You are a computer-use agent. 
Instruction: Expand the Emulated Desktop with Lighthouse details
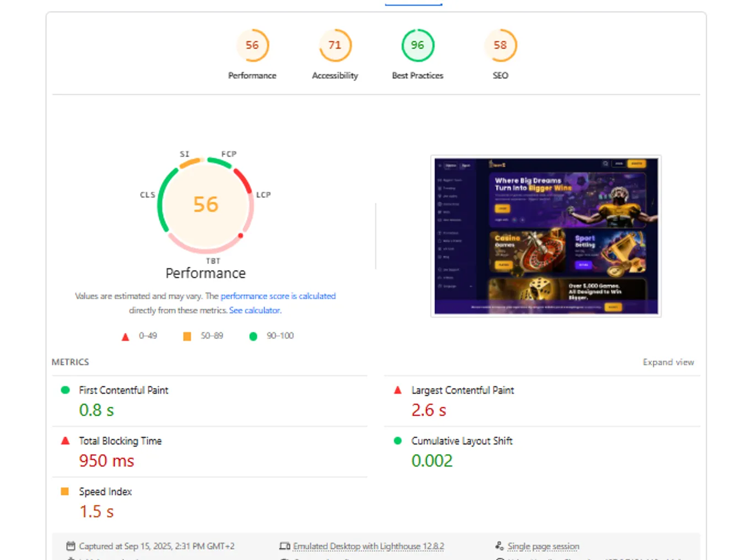coord(368,546)
